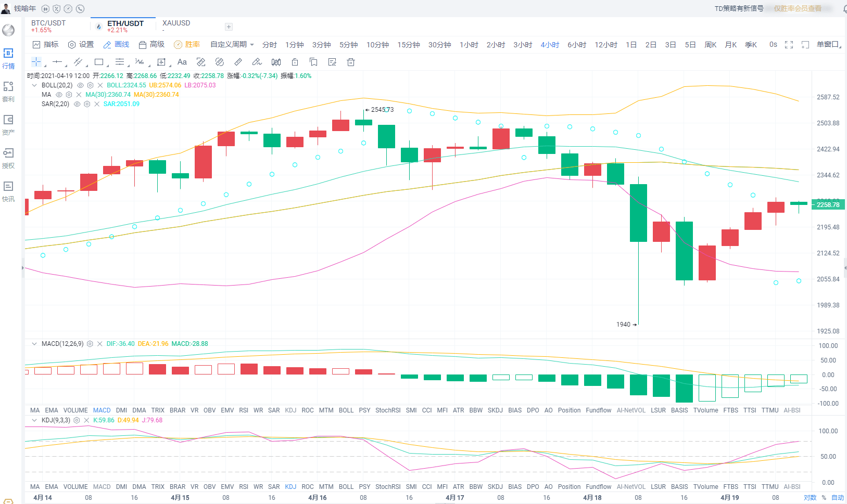Select the 周K weekly timeframe

711,45
